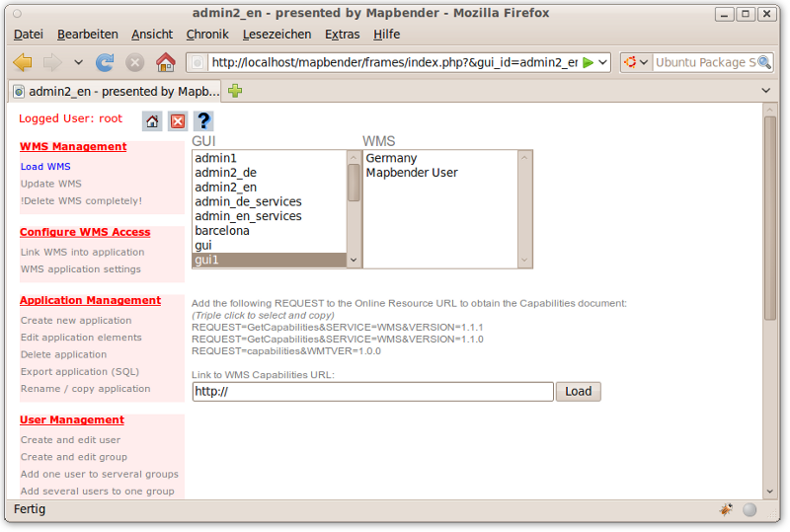
Task: Click the Mapbender home icon
Action: tap(152, 120)
